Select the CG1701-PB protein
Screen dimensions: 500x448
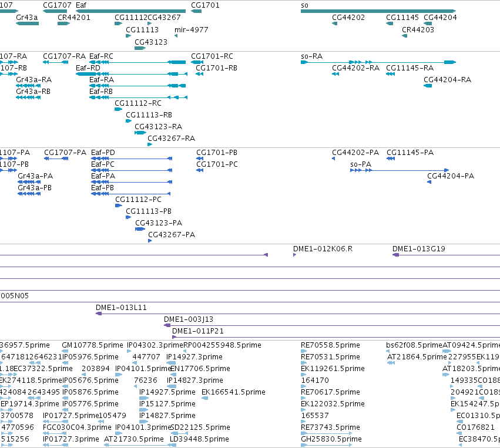pos(200,159)
